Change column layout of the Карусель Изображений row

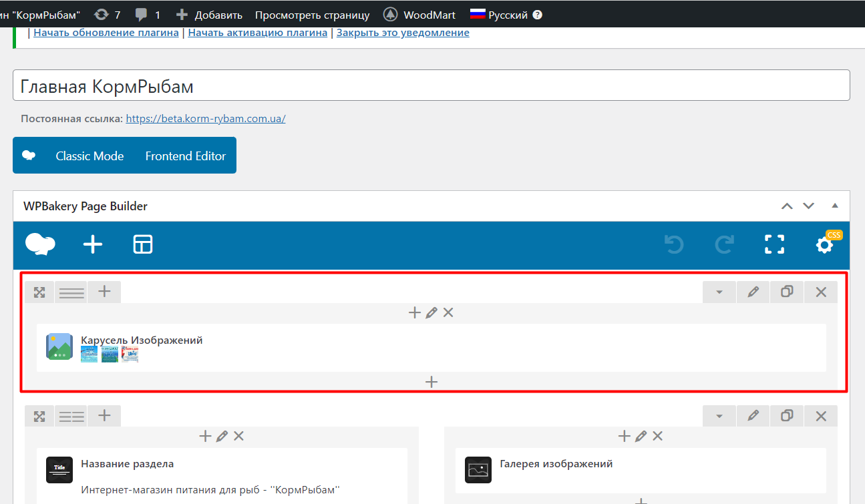pos(71,292)
